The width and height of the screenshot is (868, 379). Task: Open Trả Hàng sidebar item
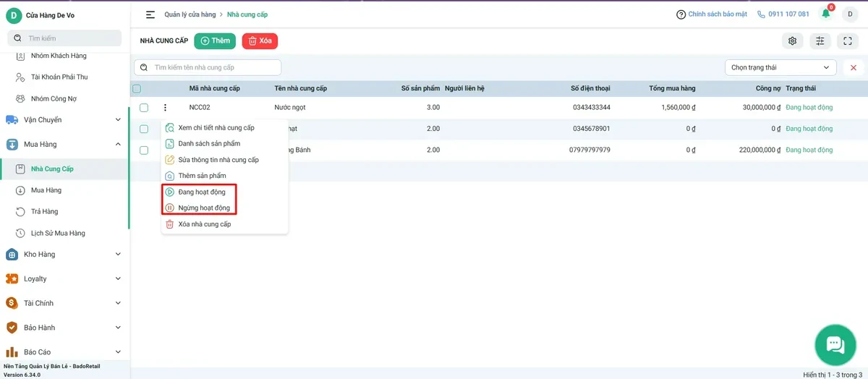pos(44,212)
